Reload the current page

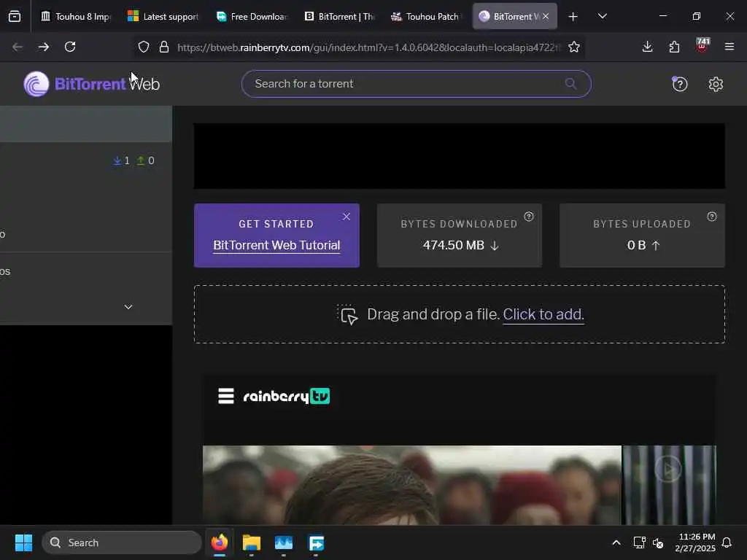pyautogui.click(x=70, y=47)
